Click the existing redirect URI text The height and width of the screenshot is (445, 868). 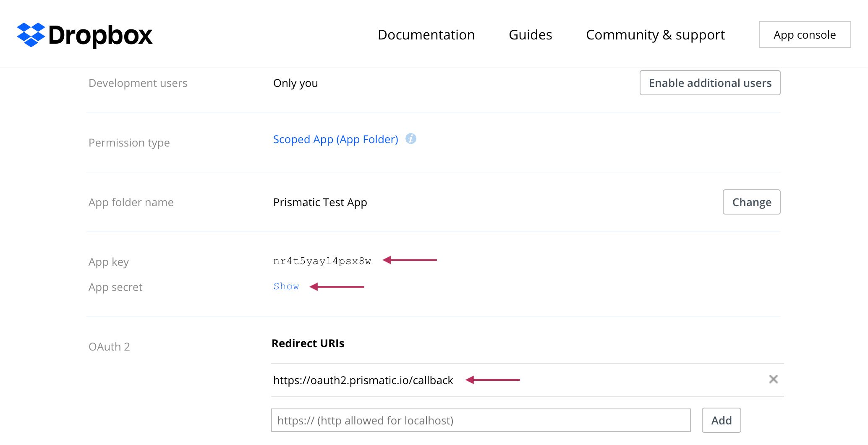pyautogui.click(x=363, y=380)
